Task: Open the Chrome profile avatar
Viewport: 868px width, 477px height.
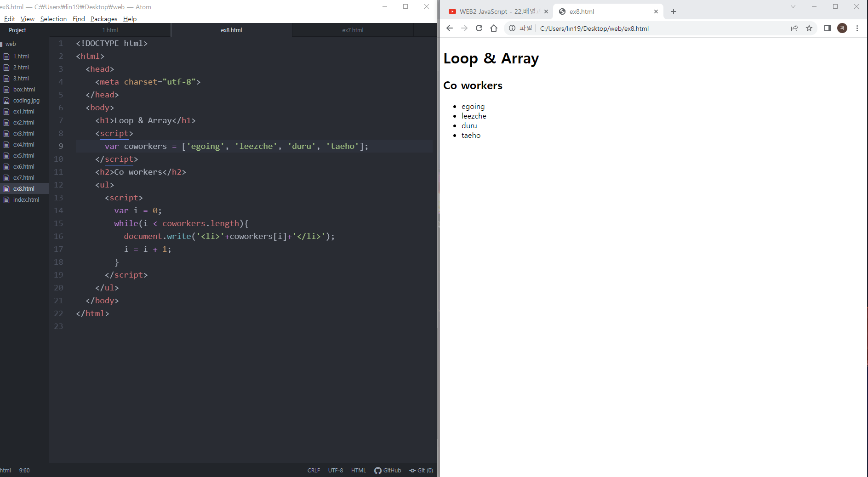Action: click(x=842, y=28)
